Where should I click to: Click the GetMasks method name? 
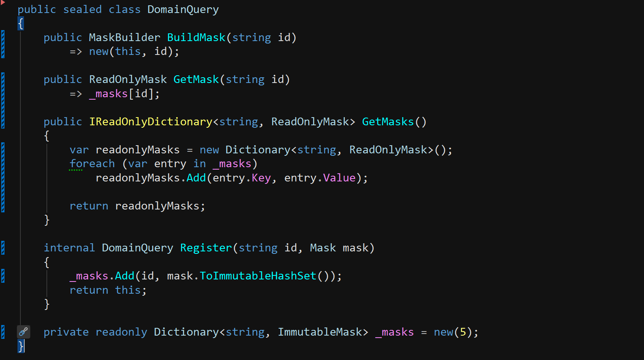388,122
